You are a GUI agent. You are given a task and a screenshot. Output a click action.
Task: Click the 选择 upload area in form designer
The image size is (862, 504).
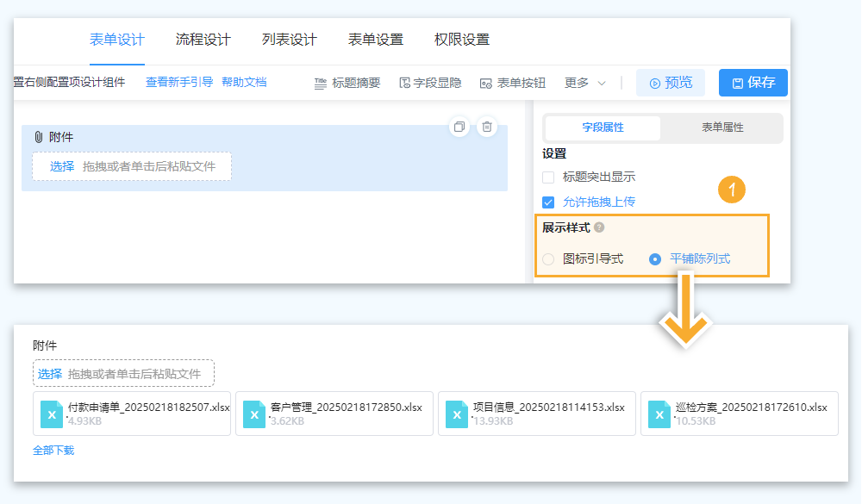pos(62,166)
